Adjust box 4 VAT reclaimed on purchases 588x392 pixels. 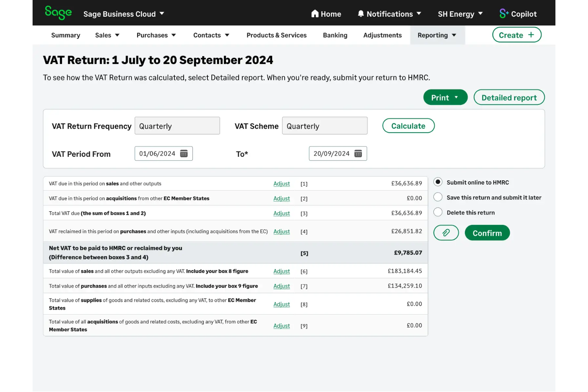coord(282,232)
